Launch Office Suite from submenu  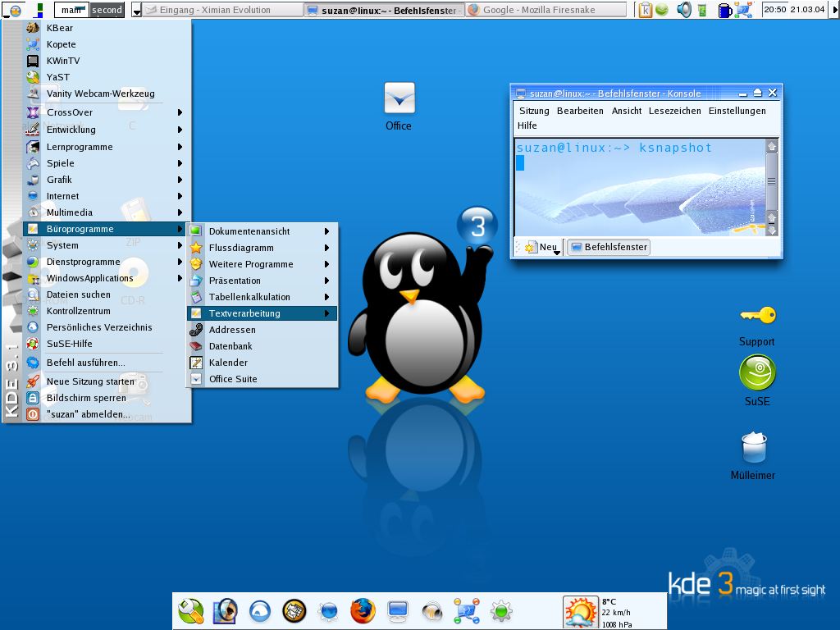click(x=262, y=379)
